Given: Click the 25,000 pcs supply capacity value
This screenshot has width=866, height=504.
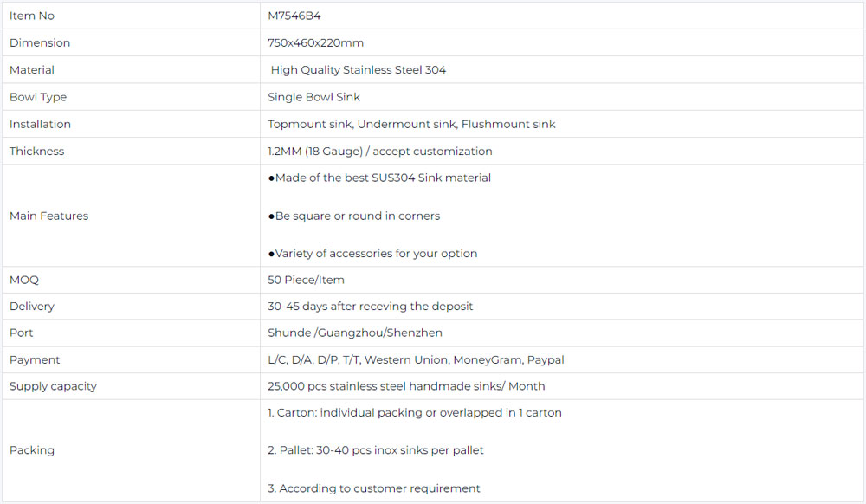Looking at the screenshot, I should 406,386.
